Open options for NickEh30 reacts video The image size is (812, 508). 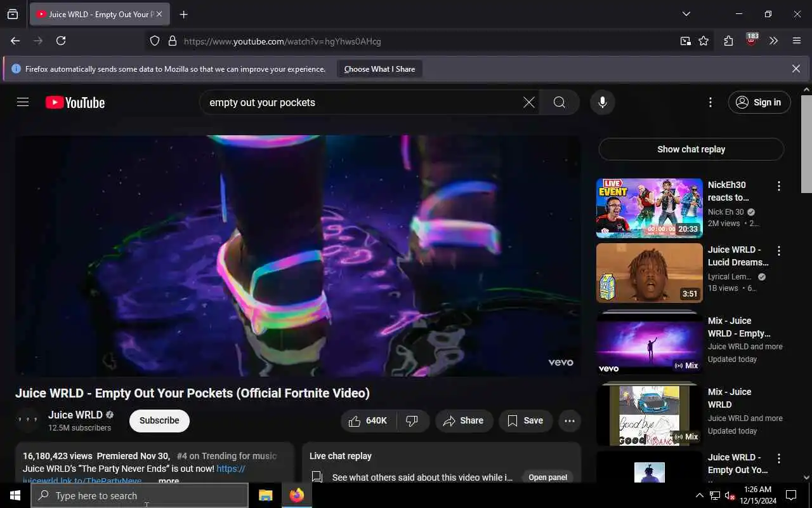click(x=778, y=186)
